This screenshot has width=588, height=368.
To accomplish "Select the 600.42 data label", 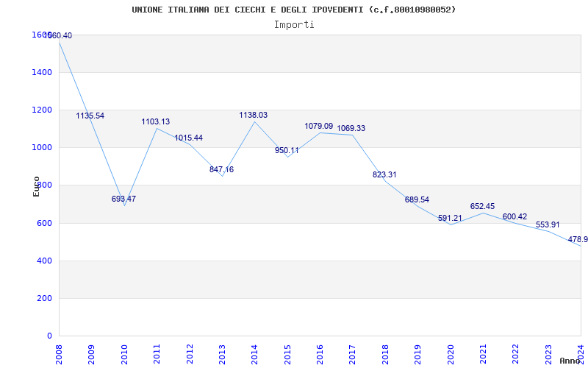I will click(515, 216).
